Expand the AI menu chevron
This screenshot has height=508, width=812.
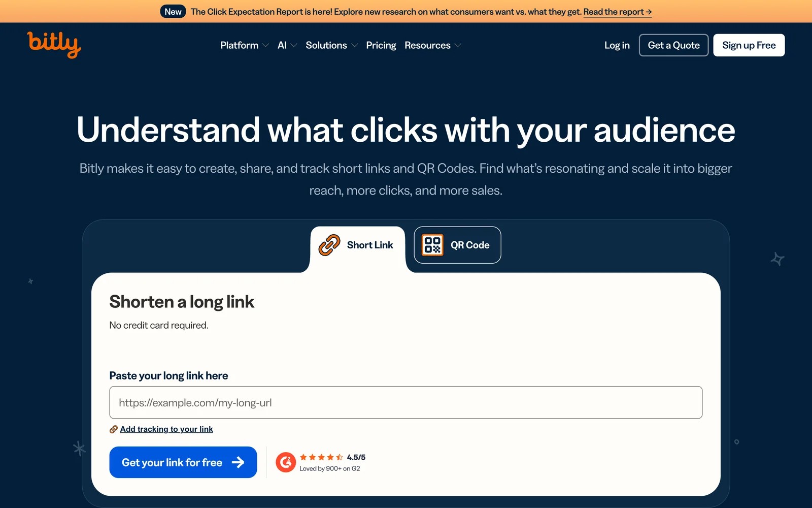294,45
